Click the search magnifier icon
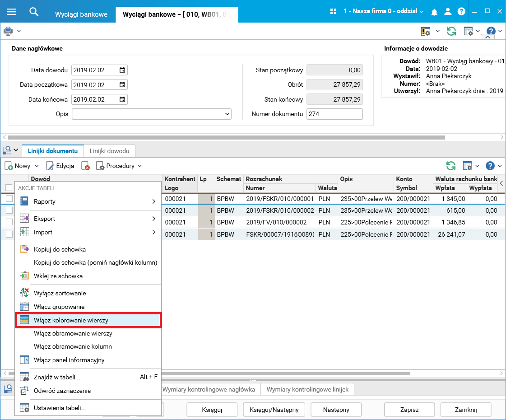 coord(34,12)
